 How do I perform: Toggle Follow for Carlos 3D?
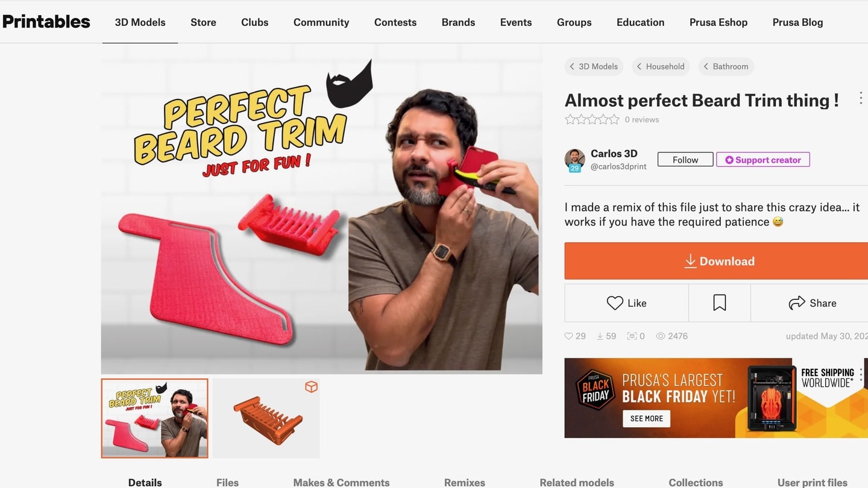[x=685, y=160]
